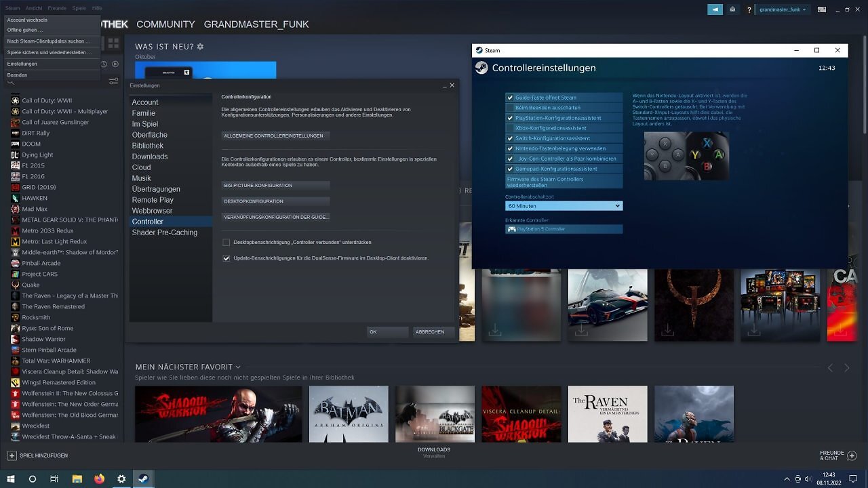Image resolution: width=868 pixels, height=488 pixels.
Task: Click the download arrow on the Project CARS cover
Action: tap(582, 329)
